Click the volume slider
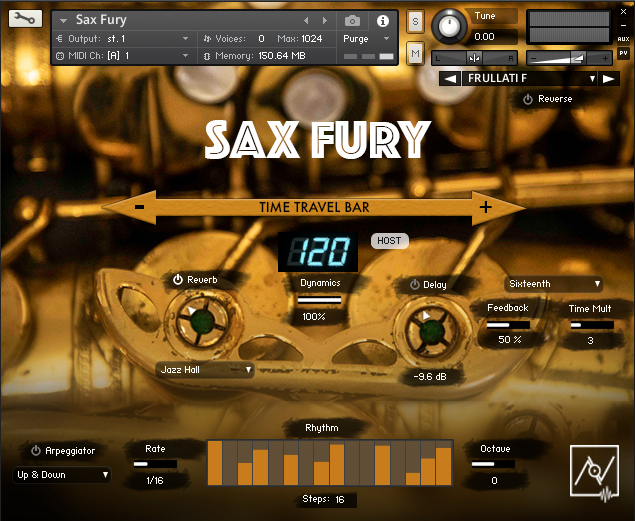This screenshot has width=635, height=521. 569,58
